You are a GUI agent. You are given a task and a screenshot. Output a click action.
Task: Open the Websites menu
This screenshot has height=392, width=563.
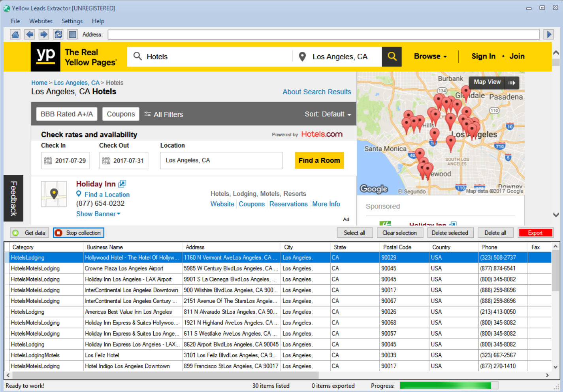[41, 21]
